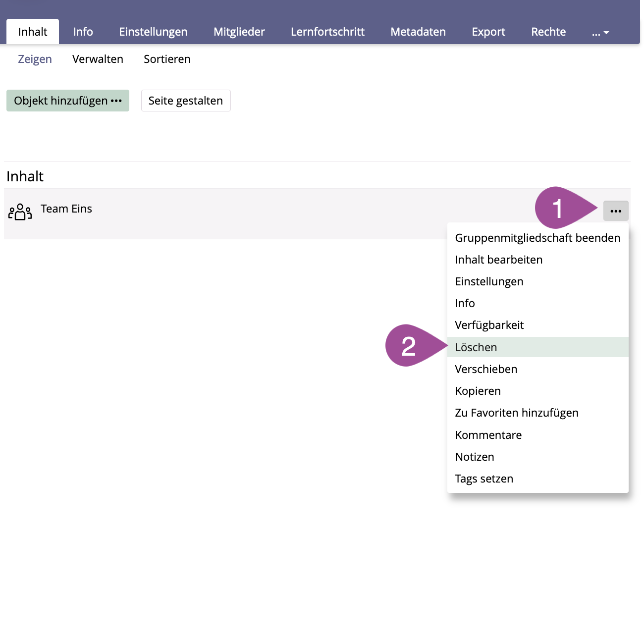Choose Zu Favoriten hinzufügen

click(516, 413)
